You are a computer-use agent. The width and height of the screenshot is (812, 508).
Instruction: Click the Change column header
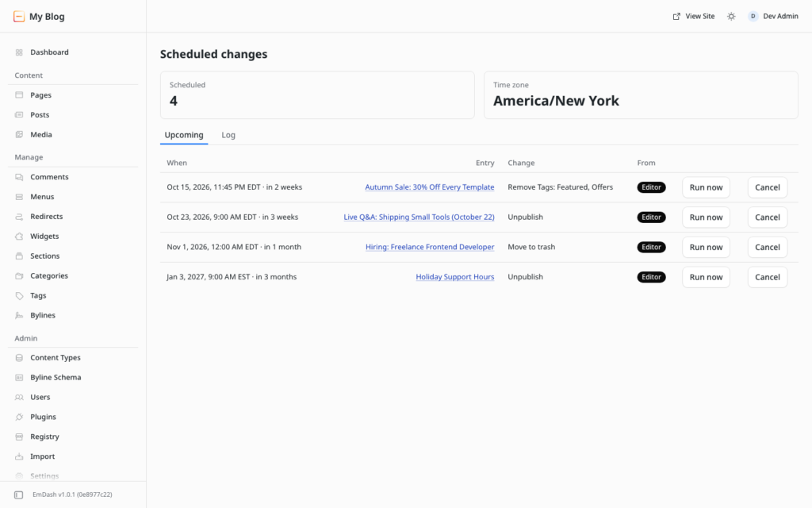click(521, 163)
